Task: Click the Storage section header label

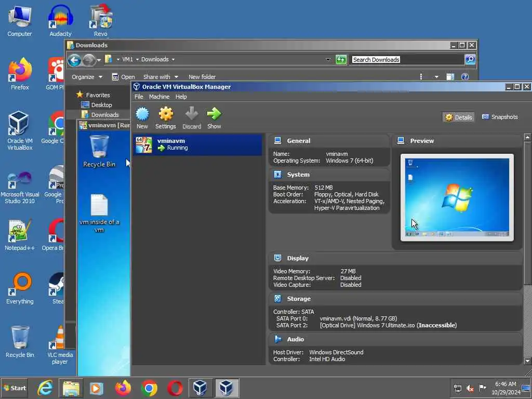Action: coord(299,299)
